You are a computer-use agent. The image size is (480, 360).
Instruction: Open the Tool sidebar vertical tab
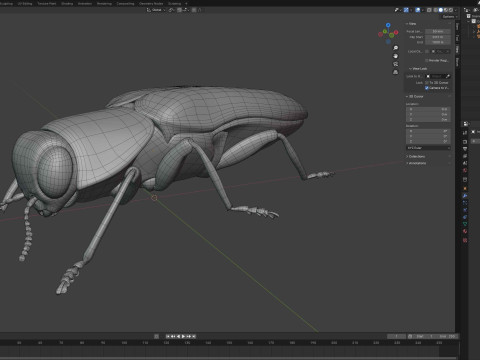tap(457, 38)
